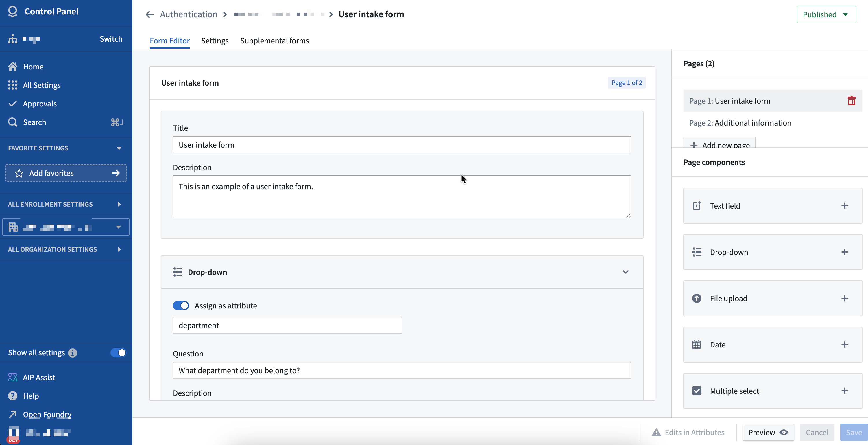
Task: Click into the Title input field
Action: coord(402,145)
